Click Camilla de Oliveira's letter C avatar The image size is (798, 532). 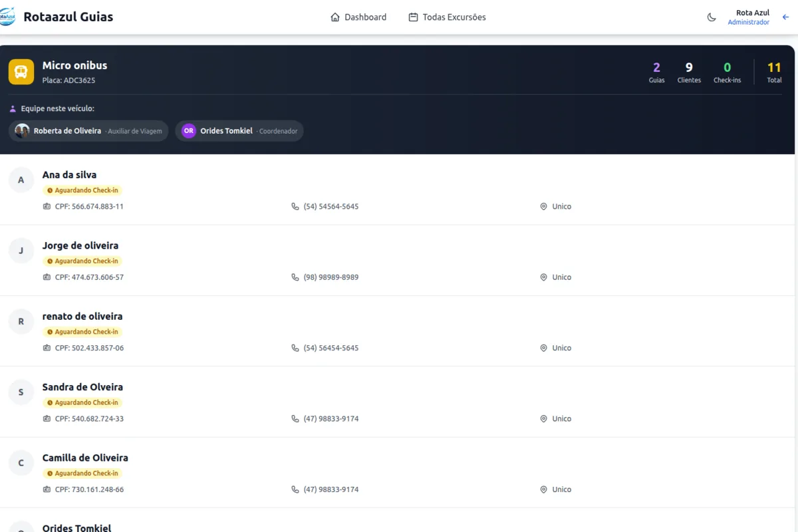[x=21, y=463]
